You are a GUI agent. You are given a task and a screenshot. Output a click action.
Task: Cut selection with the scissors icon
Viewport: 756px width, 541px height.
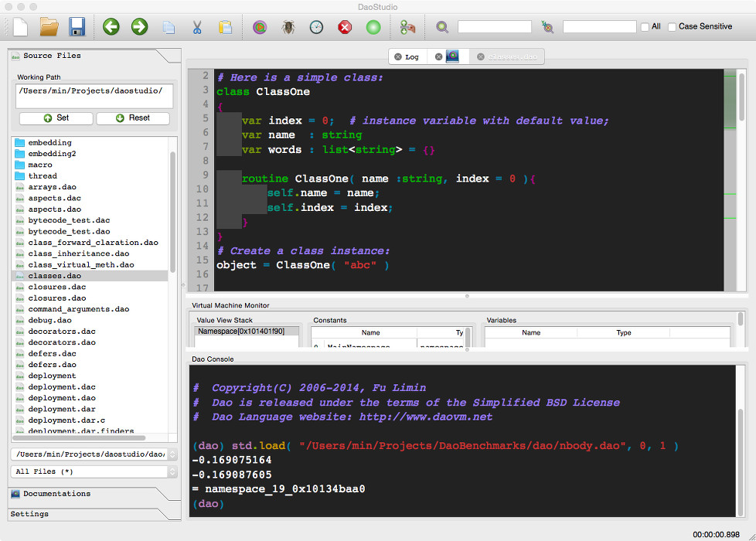tap(196, 27)
